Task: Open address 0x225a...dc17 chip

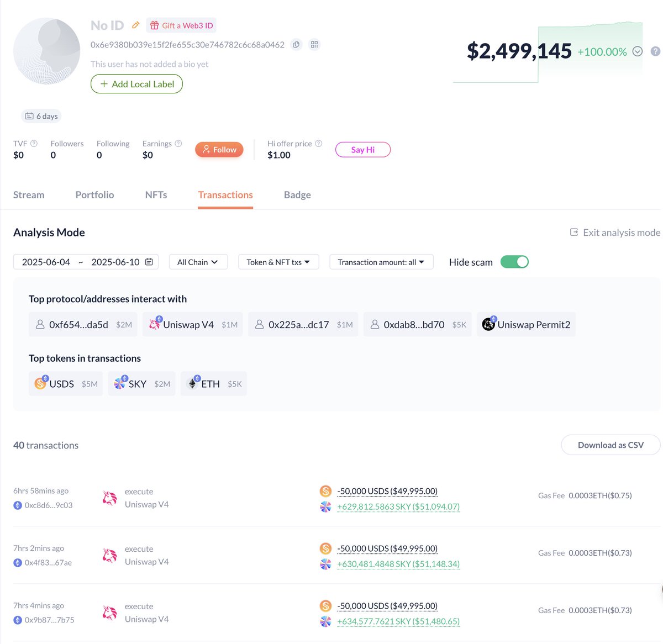Action: [303, 325]
